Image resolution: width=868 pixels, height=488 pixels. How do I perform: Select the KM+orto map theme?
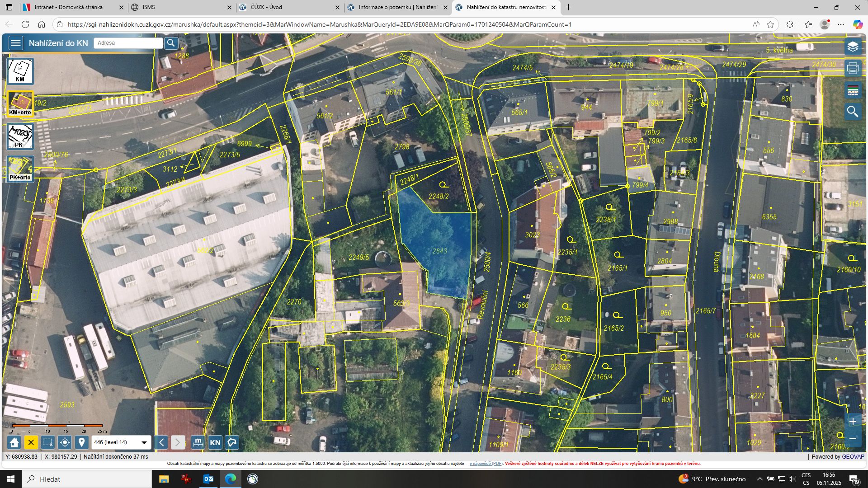tap(20, 104)
